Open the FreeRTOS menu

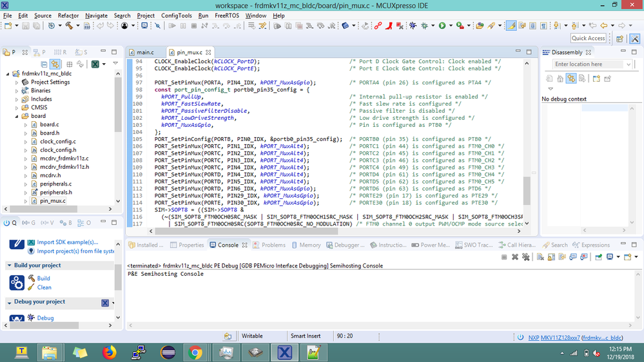(227, 15)
